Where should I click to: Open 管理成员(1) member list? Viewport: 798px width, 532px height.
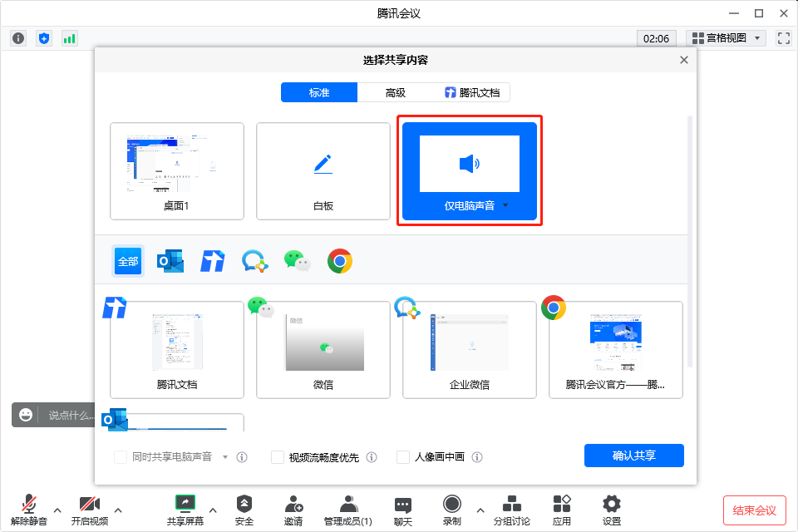click(348, 510)
